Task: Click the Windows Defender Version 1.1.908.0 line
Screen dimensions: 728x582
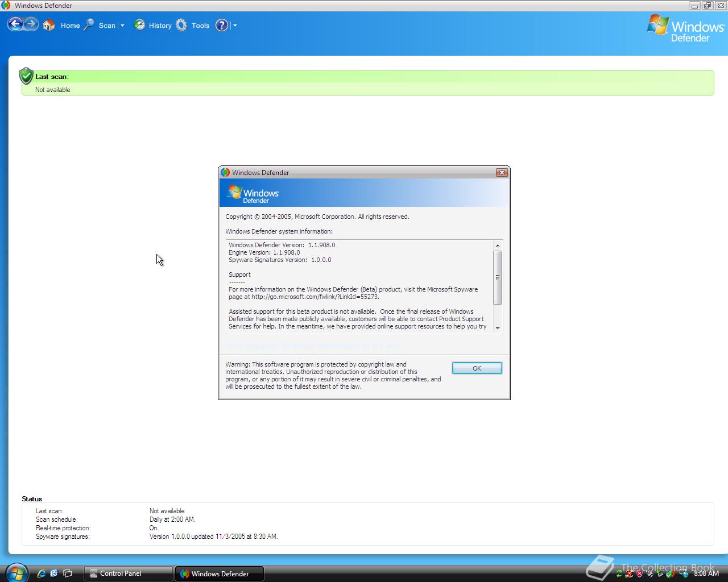Action: (282, 245)
